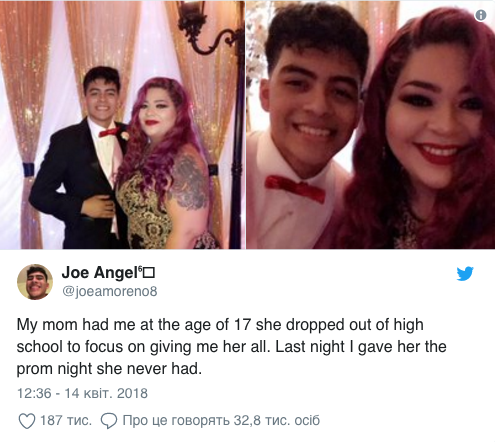Viewport: 495px width, 442px height.
Task: Click the last tweet line prom night she never had
Action: (x=109, y=369)
